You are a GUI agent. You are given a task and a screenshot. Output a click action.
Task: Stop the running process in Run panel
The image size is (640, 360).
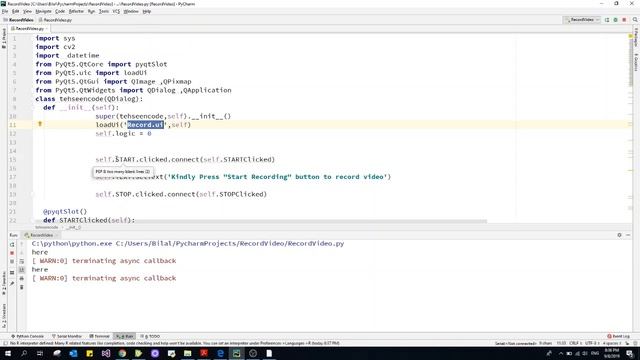[x=12, y=253]
